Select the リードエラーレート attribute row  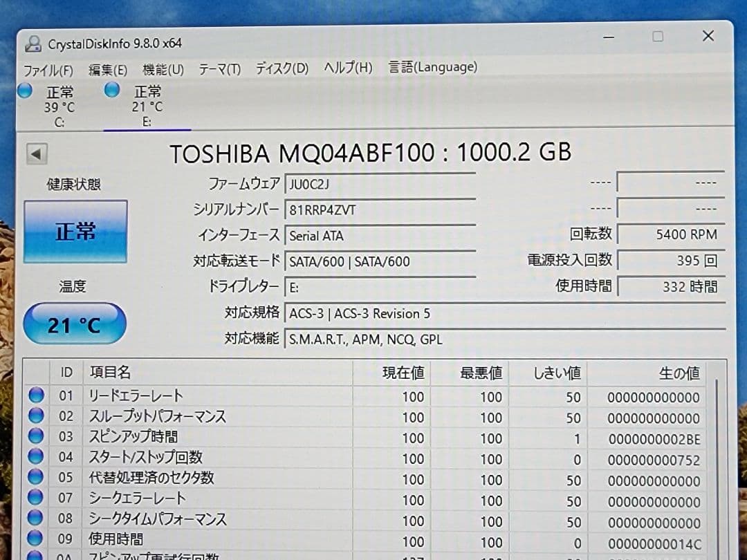pyautogui.click(x=365, y=396)
